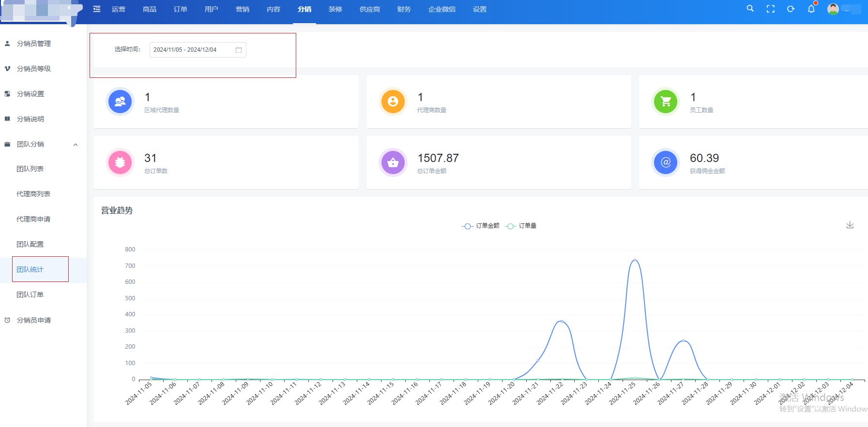
Task: Click the 1507.87 总订单金额 value
Action: pos(438,158)
